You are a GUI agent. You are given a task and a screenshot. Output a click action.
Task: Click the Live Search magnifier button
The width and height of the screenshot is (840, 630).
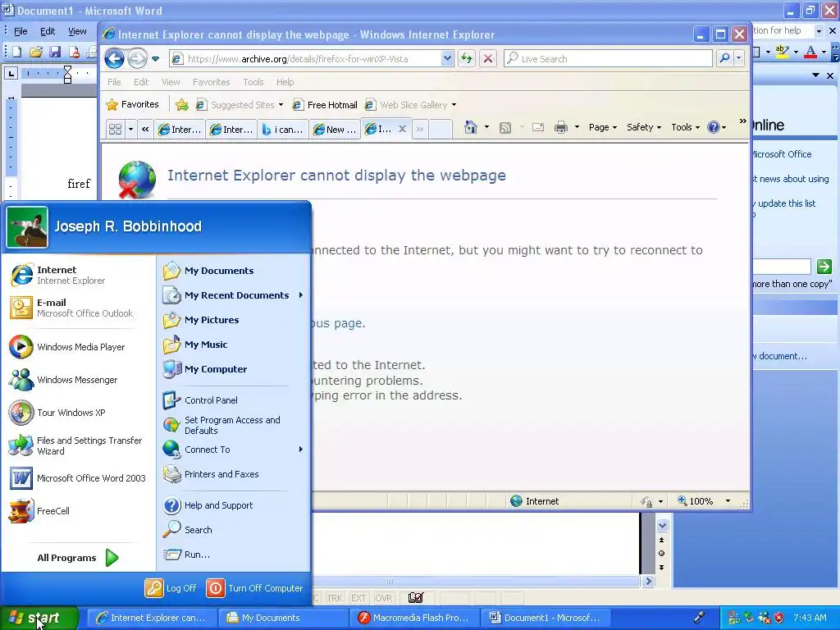pyautogui.click(x=724, y=58)
